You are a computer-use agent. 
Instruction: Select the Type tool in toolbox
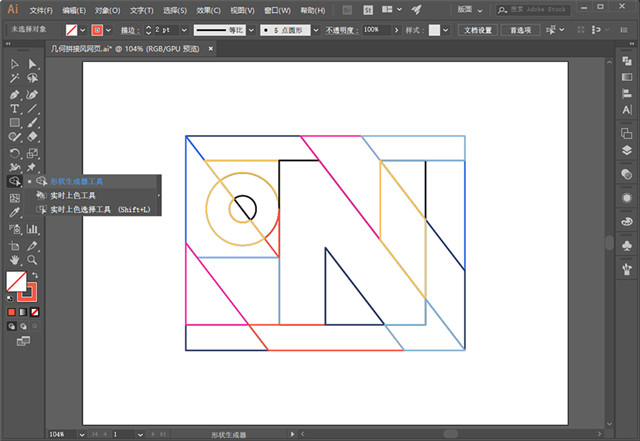click(15, 108)
